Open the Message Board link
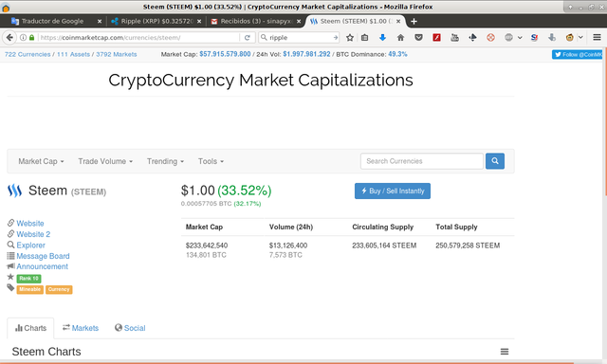This screenshot has height=364, width=607. click(x=43, y=256)
